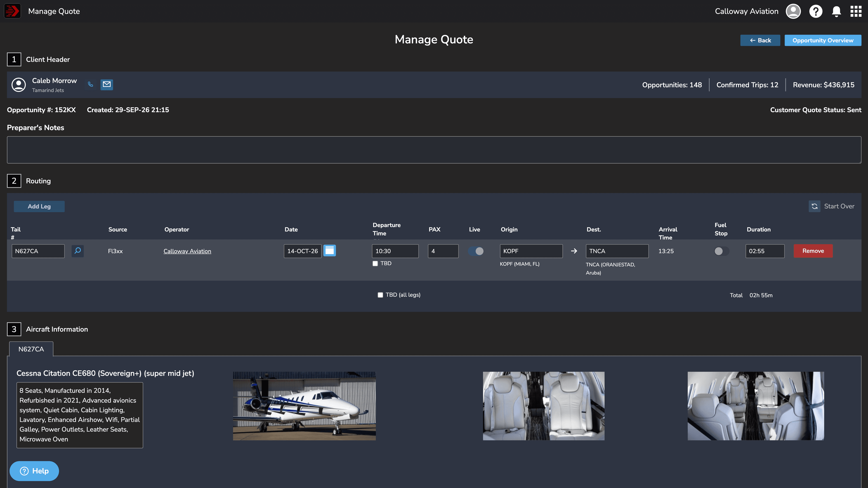Check the TBD (all legs) box
The height and width of the screenshot is (488, 868).
pos(380,295)
